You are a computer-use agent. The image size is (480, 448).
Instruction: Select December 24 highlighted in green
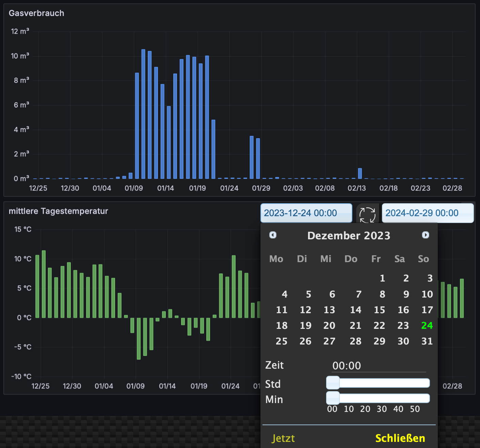point(427,326)
